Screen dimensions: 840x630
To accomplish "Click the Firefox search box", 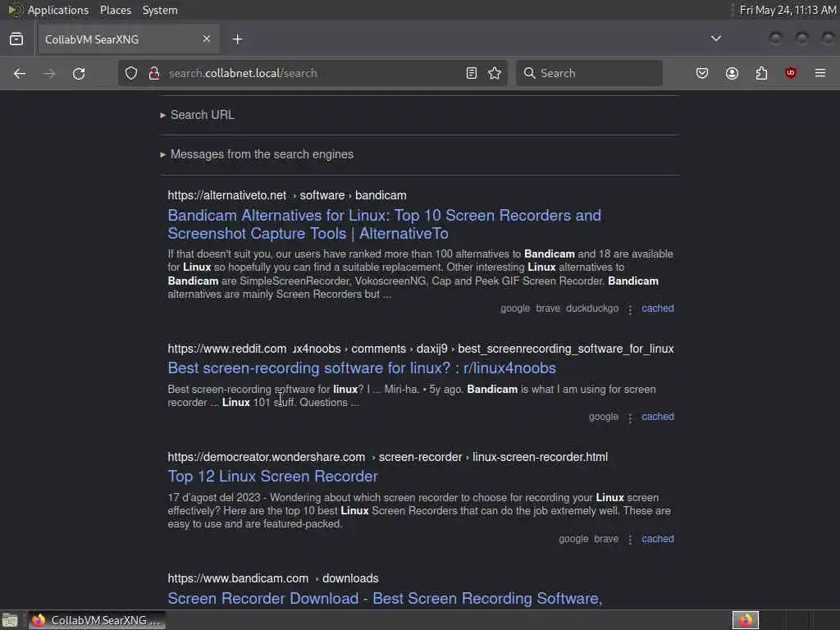I will coord(589,73).
